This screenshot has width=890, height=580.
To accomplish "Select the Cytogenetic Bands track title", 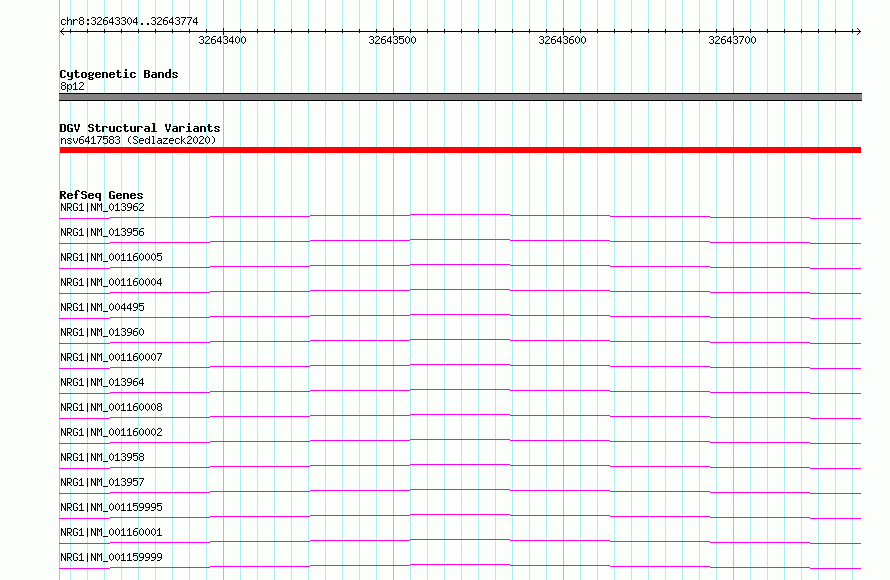I will 119,74.
